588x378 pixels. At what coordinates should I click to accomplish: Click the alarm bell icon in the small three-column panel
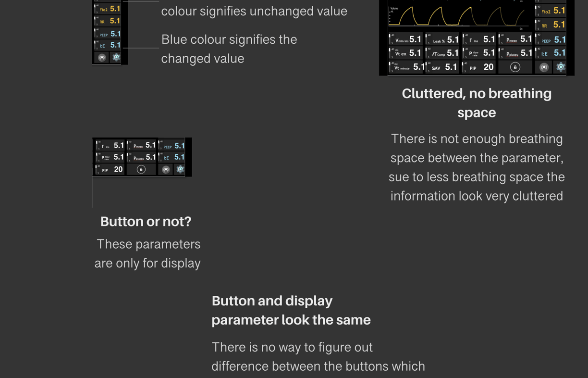pos(166,169)
